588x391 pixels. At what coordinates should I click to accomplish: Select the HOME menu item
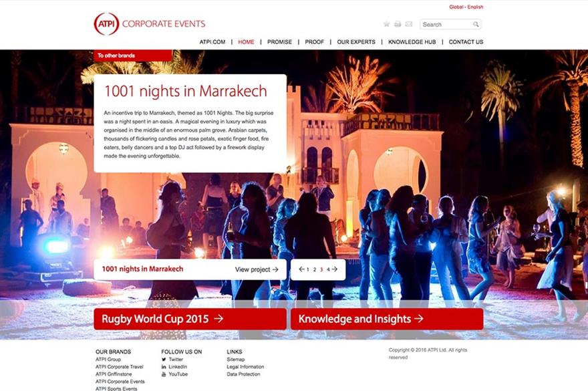(x=246, y=42)
